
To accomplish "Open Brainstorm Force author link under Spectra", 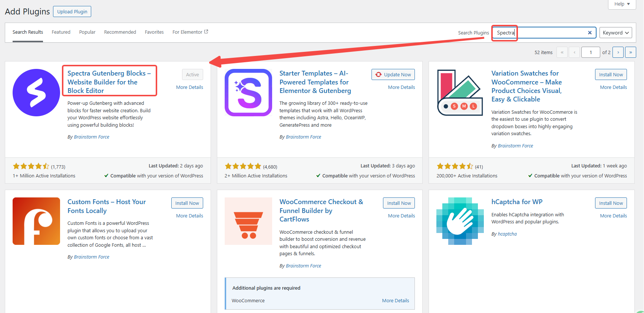I will pos(92,137).
